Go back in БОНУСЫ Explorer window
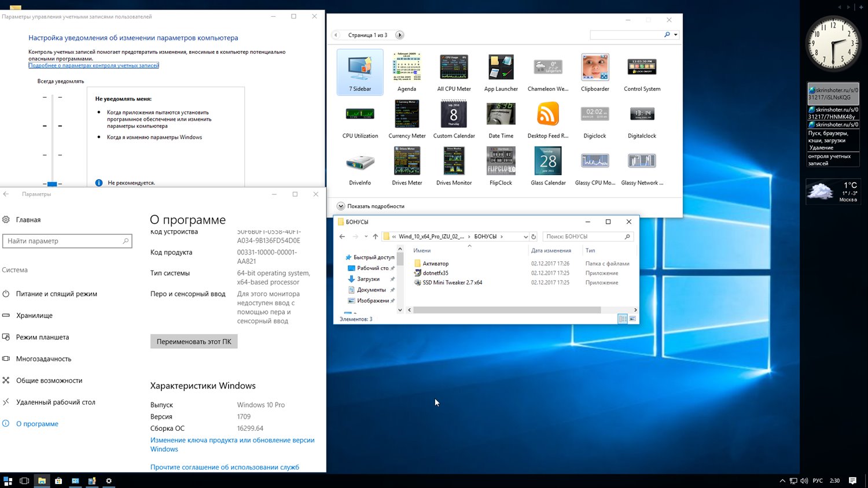This screenshot has width=868, height=488. pos(343,236)
